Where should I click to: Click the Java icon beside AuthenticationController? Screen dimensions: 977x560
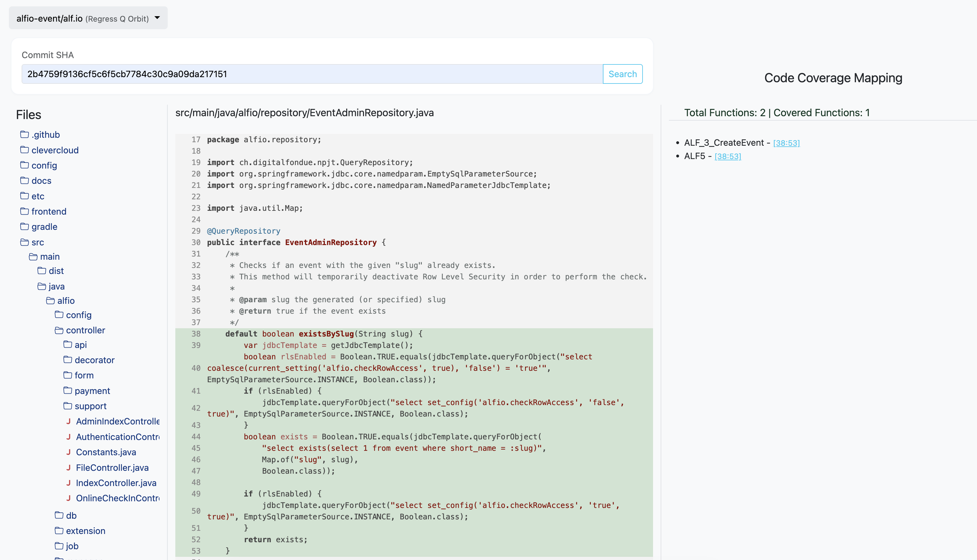pyautogui.click(x=69, y=437)
